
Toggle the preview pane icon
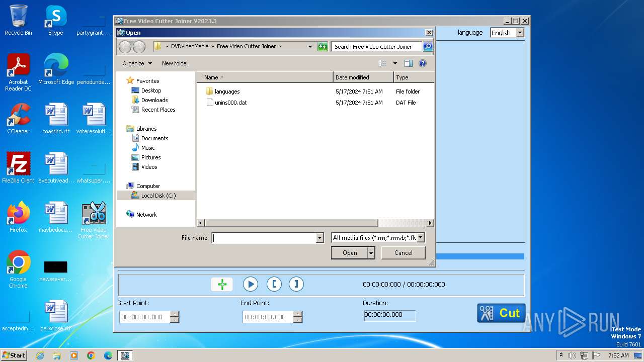(x=409, y=63)
